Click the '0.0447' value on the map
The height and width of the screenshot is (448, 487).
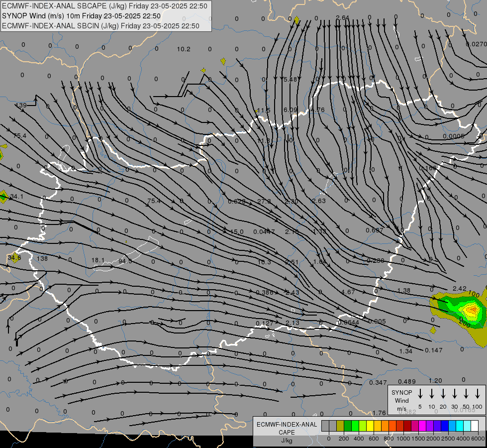point(264,231)
